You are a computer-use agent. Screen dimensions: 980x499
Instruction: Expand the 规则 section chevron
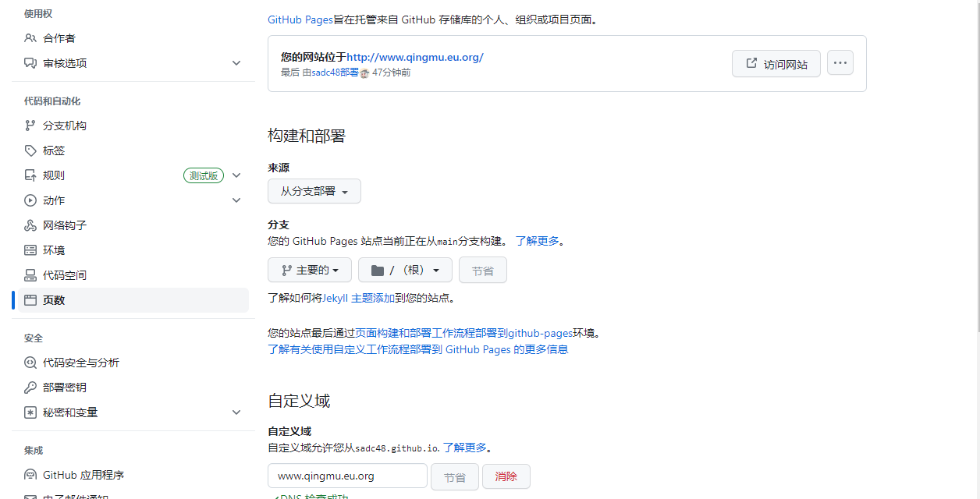(x=236, y=175)
